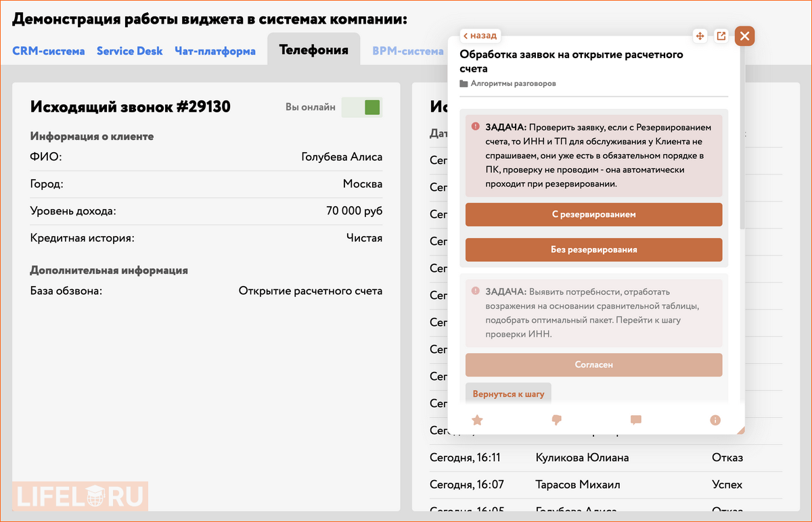
Task: Open the comment speech-bubble icon
Action: (635, 420)
